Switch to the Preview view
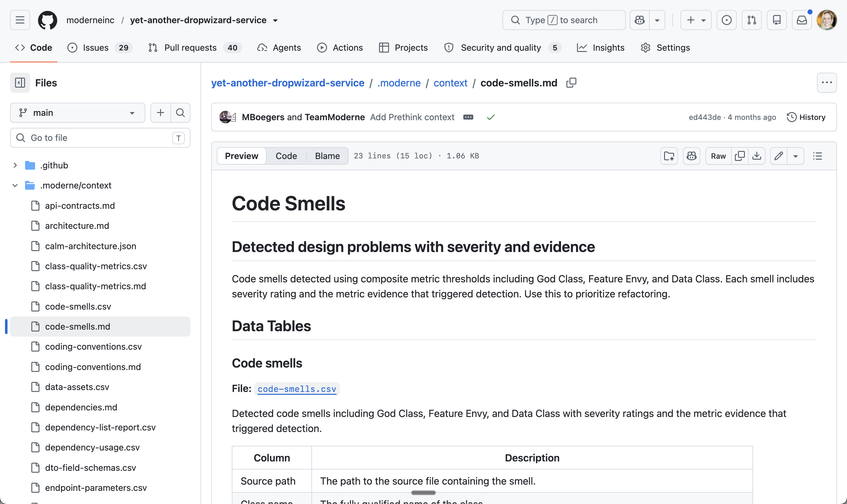Image resolution: width=847 pixels, height=504 pixels. [x=242, y=156]
